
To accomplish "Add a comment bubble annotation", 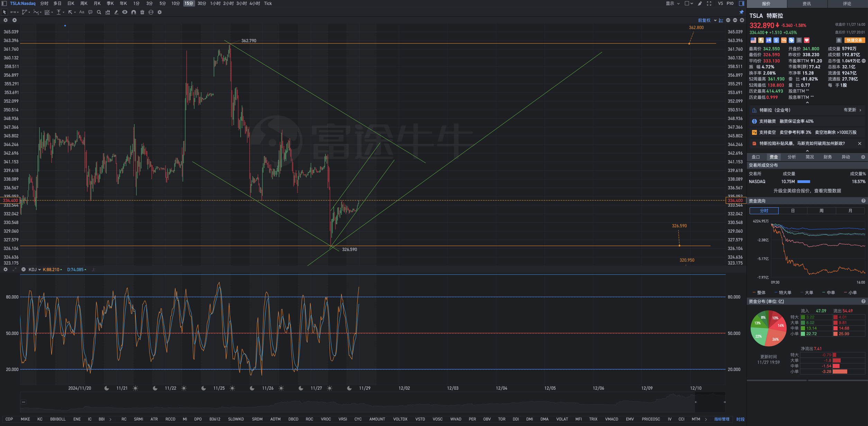I will click(90, 12).
